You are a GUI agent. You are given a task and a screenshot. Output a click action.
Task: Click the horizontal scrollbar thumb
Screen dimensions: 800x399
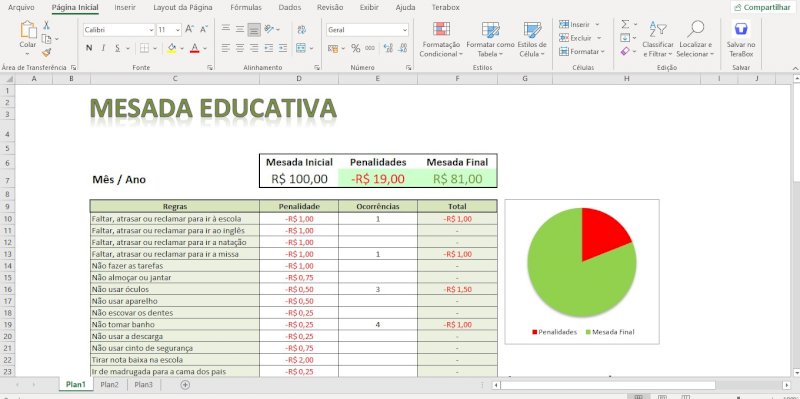click(608, 385)
